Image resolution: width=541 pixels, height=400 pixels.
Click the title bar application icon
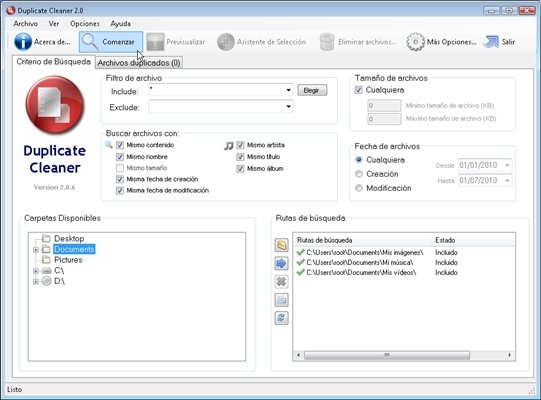(10, 10)
